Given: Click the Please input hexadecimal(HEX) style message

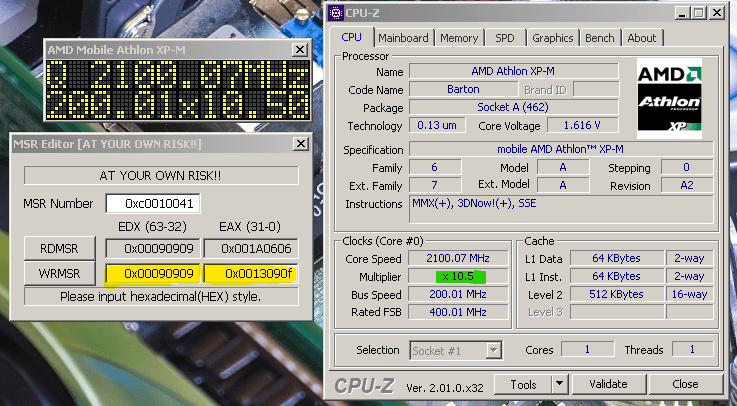Looking at the screenshot, I should click(161, 297).
